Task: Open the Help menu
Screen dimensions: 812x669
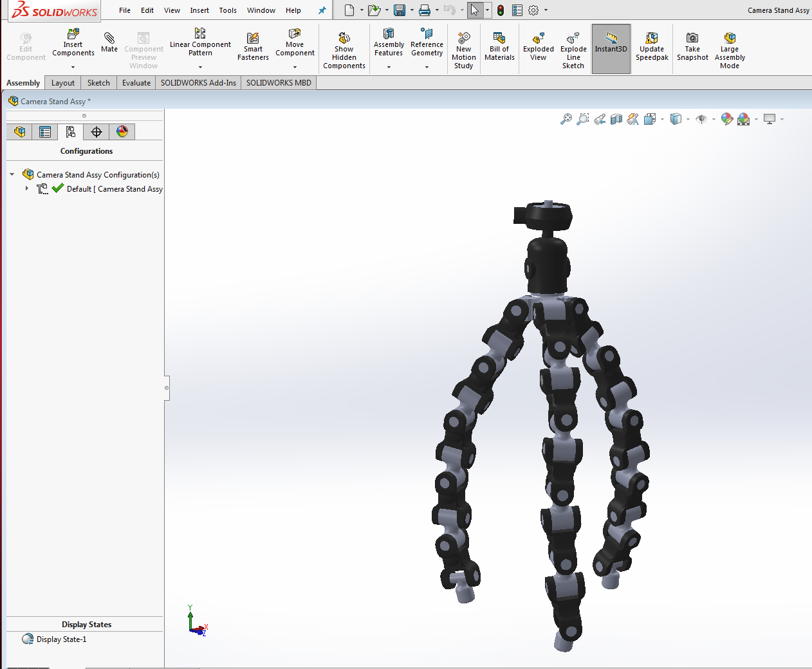Action: pyautogui.click(x=293, y=10)
